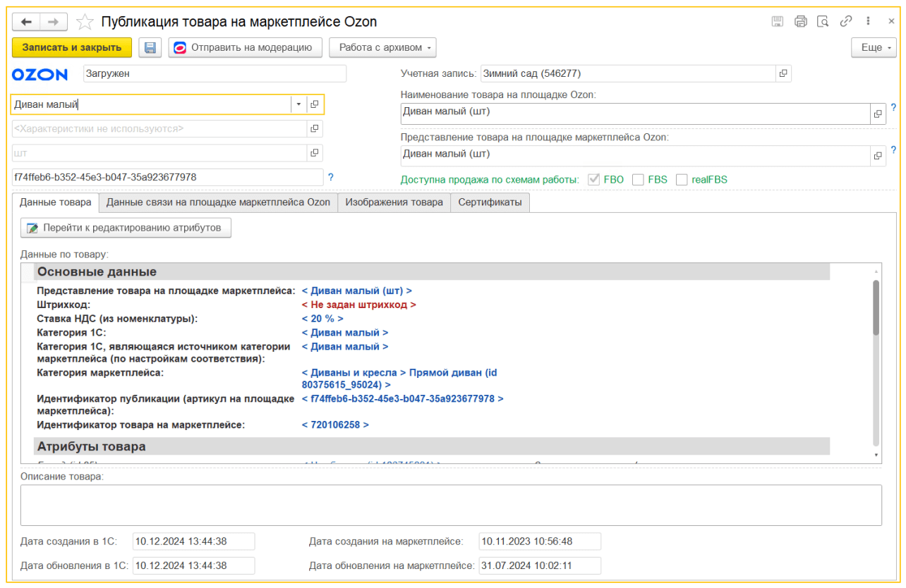906x588 pixels.
Task: Open the Еще dropdown menu
Action: (873, 47)
